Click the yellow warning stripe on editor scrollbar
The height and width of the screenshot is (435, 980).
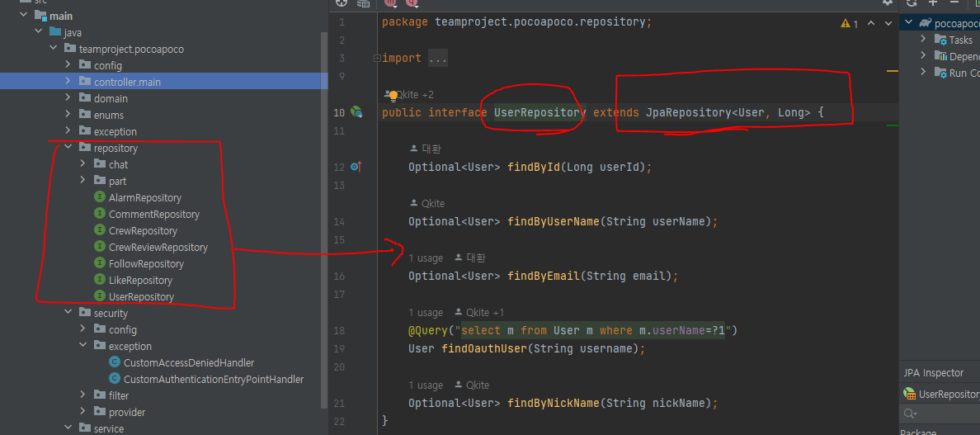893,71
